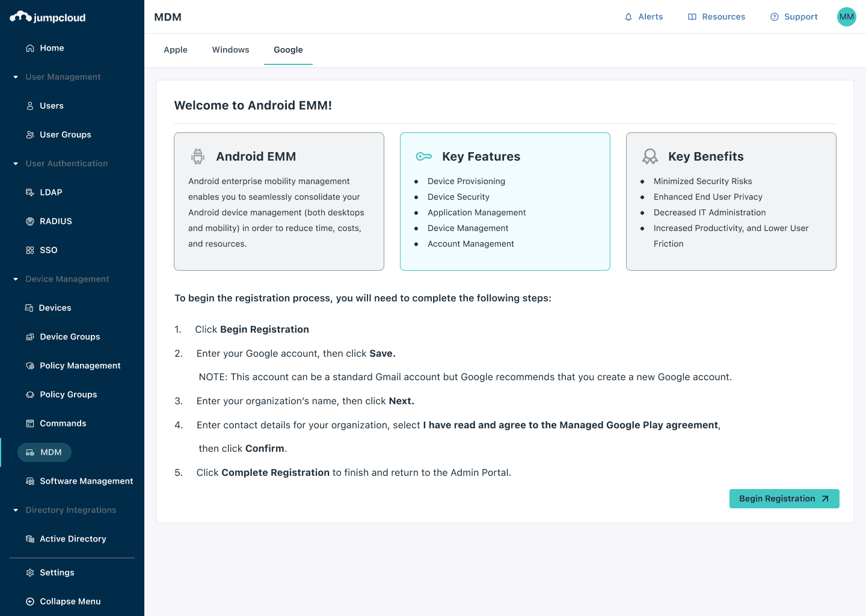Viewport: 866px width, 616px height.
Task: Click the Home house icon
Action: [x=30, y=48]
